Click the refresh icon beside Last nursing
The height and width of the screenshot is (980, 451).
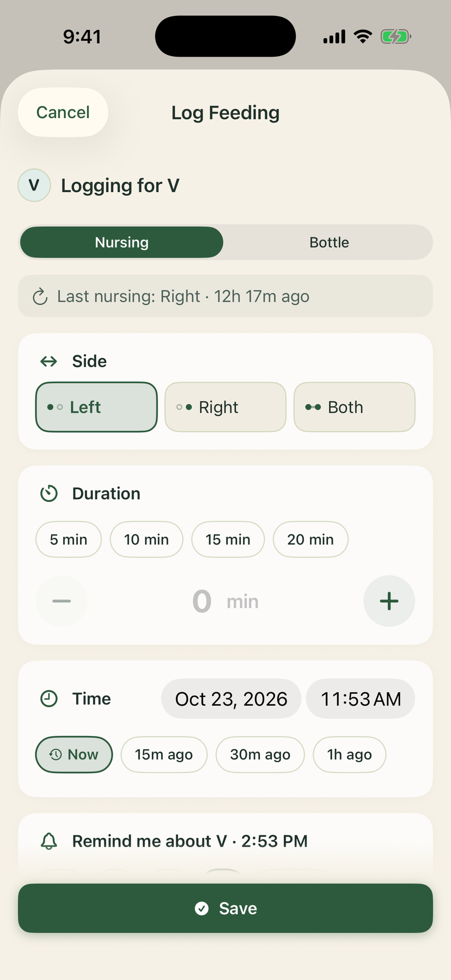(x=40, y=297)
